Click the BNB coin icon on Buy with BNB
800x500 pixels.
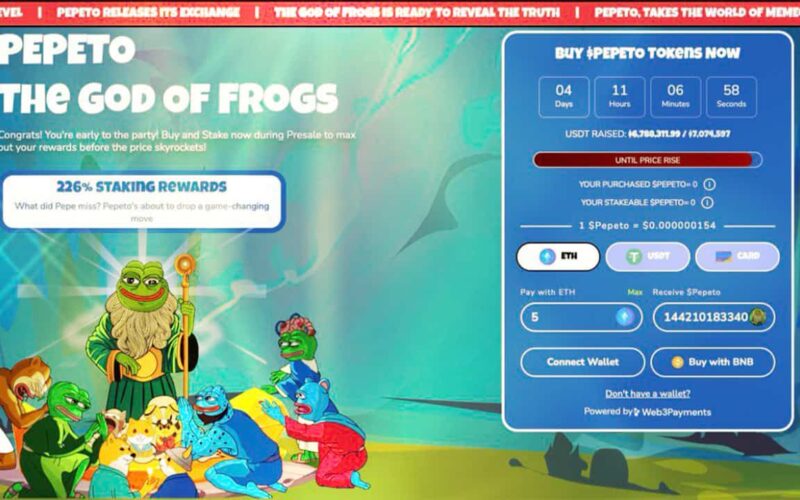pyautogui.click(x=677, y=362)
